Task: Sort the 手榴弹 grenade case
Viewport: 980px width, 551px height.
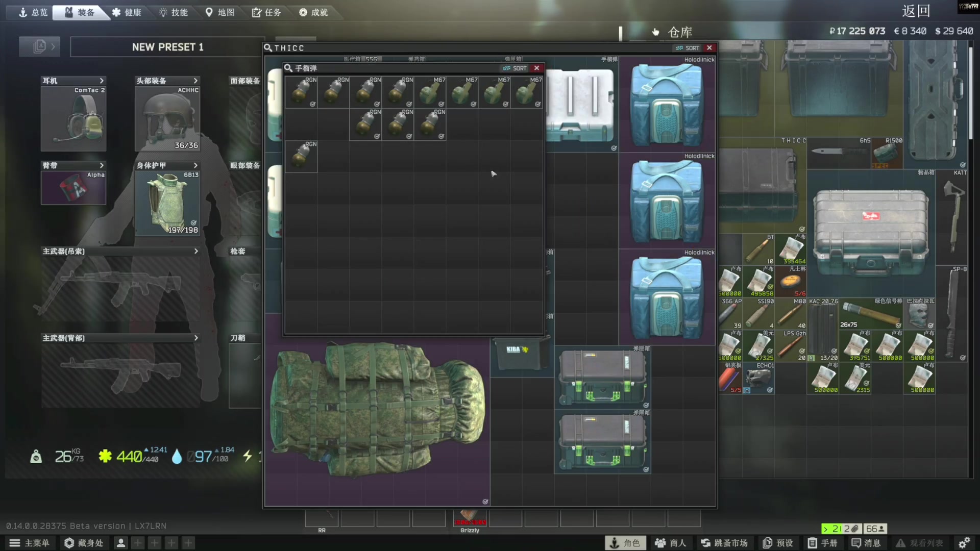Action: (x=515, y=68)
